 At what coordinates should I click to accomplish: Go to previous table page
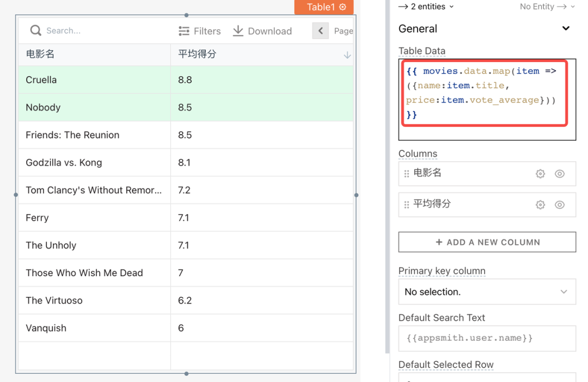(x=320, y=31)
